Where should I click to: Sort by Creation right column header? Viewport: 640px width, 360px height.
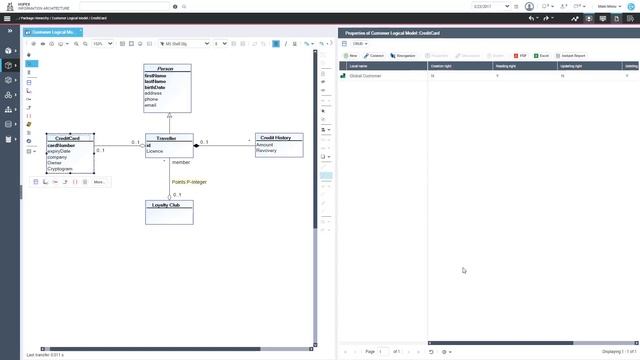point(460,66)
